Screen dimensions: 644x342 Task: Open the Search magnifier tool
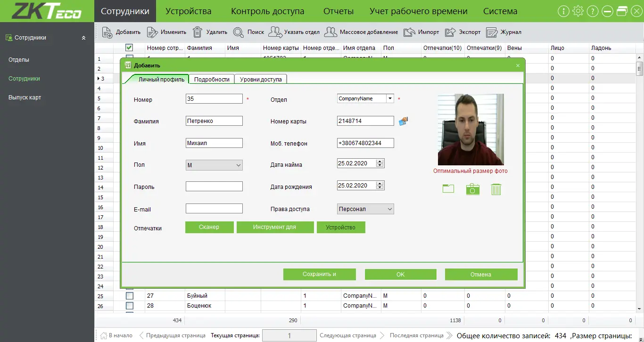(239, 32)
